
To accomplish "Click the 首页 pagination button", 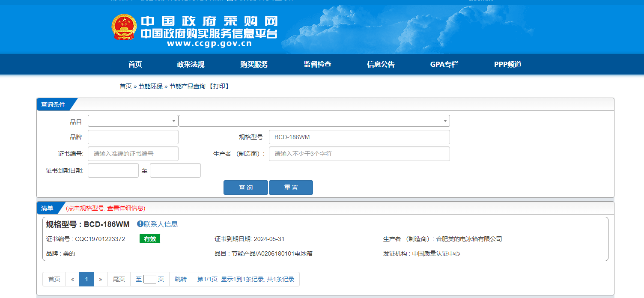I will 54,279.
